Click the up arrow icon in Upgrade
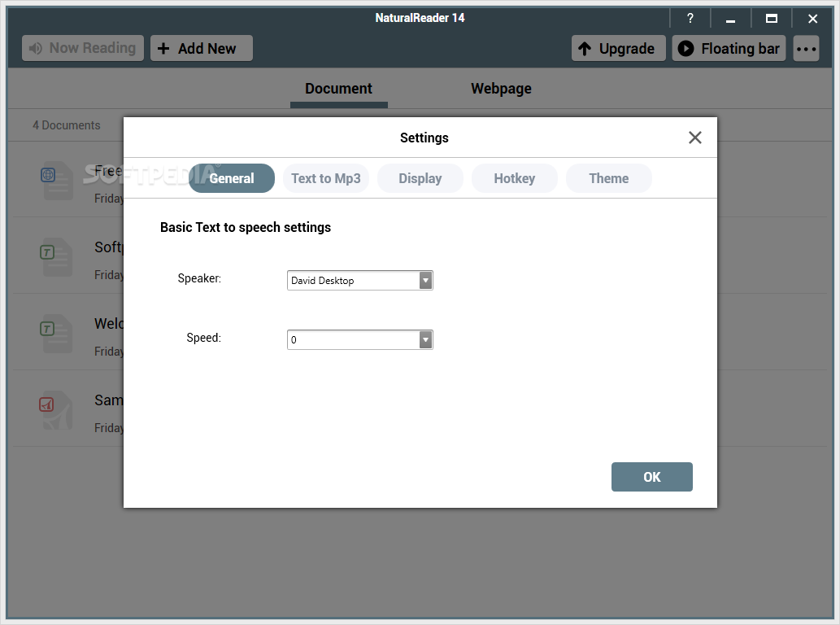The image size is (840, 625). click(x=585, y=49)
